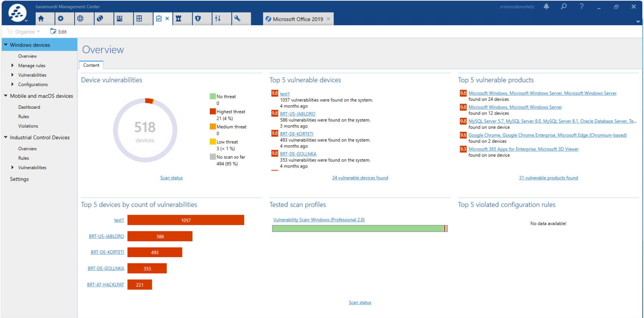The height and width of the screenshot is (318, 644).
Task: Click the gear icon in the tab bar
Action: coord(60,19)
